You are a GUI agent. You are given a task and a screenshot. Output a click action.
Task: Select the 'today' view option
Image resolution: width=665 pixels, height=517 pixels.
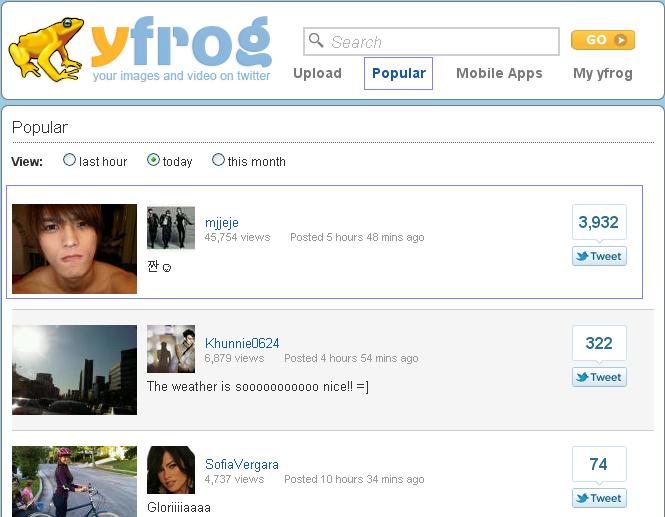pyautogui.click(x=153, y=160)
